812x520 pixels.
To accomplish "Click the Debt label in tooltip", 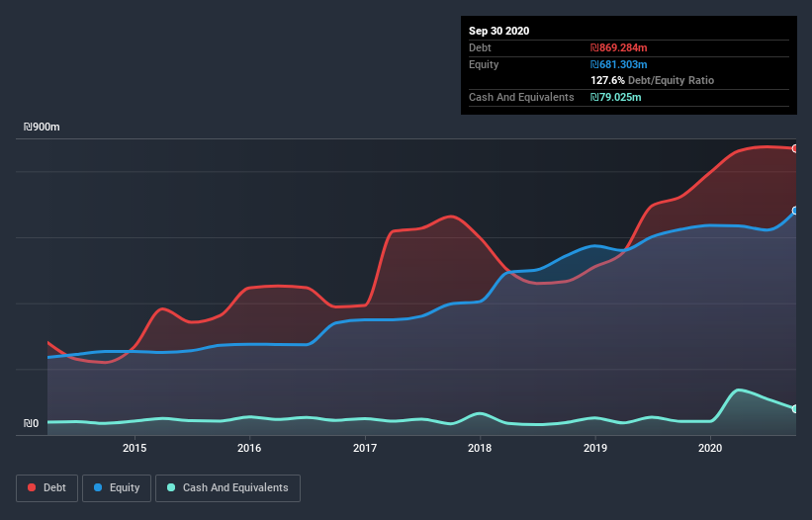I will tap(480, 47).
